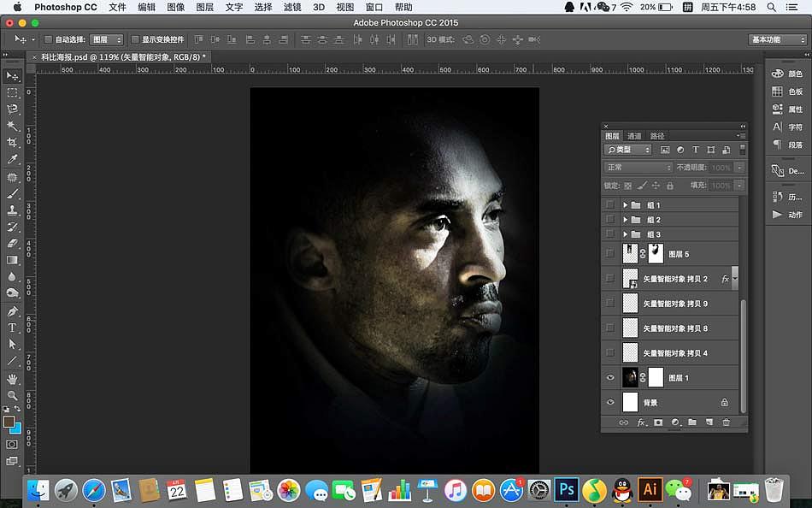Create a new group folder icon
Viewport: 812px width, 508px height.
click(692, 422)
